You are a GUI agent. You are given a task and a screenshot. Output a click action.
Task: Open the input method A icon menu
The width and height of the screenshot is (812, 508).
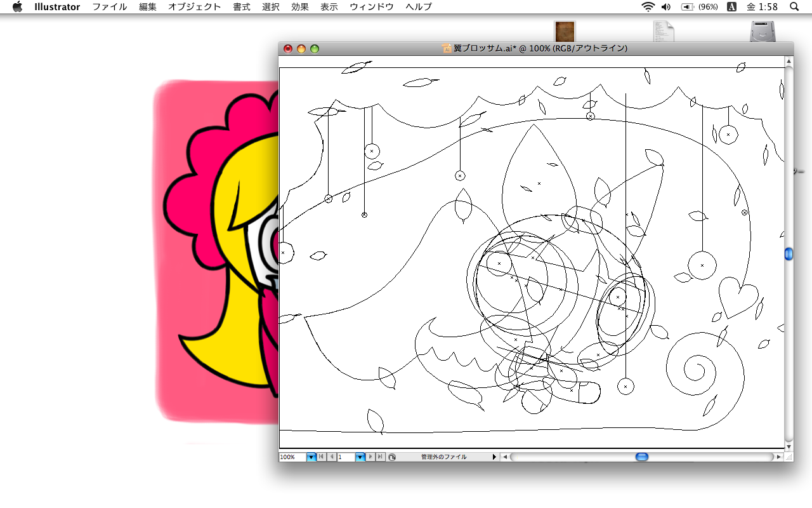coord(731,7)
